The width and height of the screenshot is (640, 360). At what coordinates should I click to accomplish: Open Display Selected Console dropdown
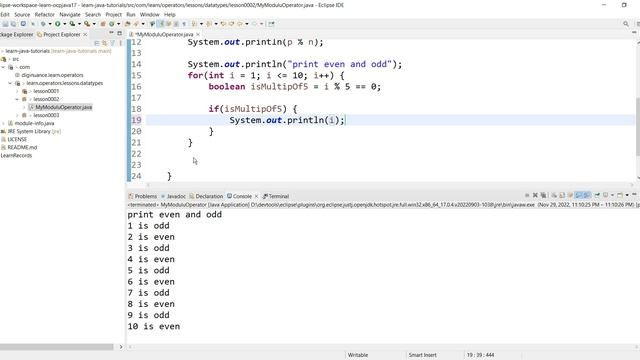(x=612, y=195)
